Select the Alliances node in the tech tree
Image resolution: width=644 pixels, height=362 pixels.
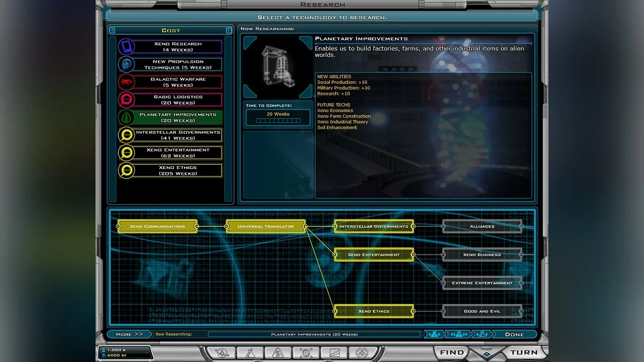(481, 226)
